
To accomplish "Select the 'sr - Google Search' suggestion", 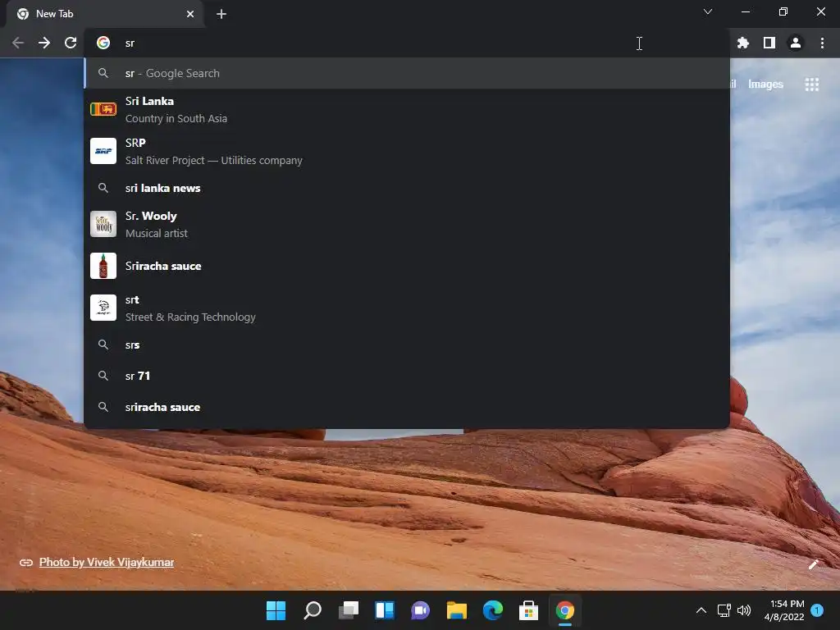I will [407, 73].
